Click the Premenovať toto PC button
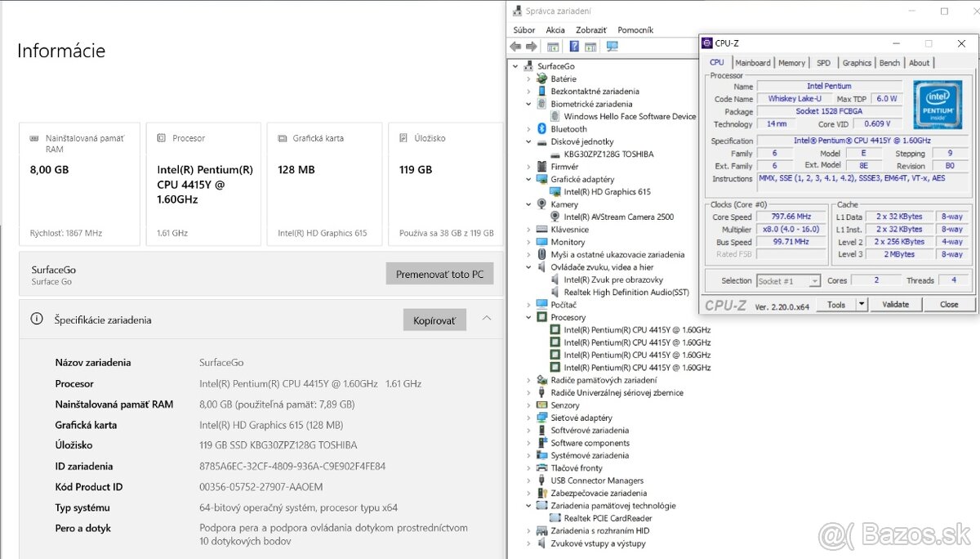 click(x=439, y=274)
